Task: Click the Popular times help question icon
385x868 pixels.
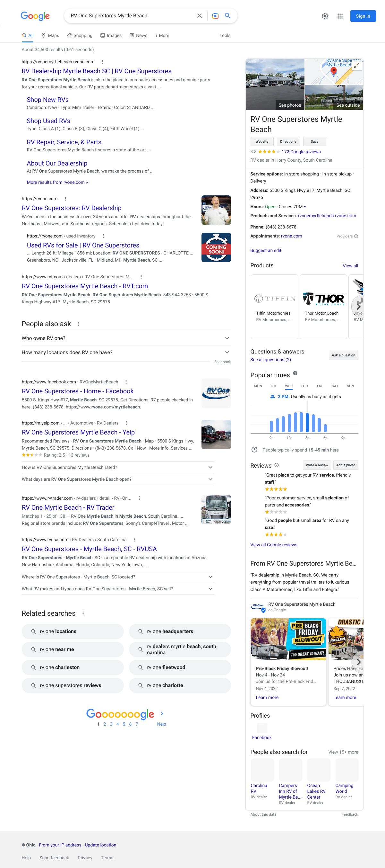Action: pyautogui.click(x=295, y=373)
